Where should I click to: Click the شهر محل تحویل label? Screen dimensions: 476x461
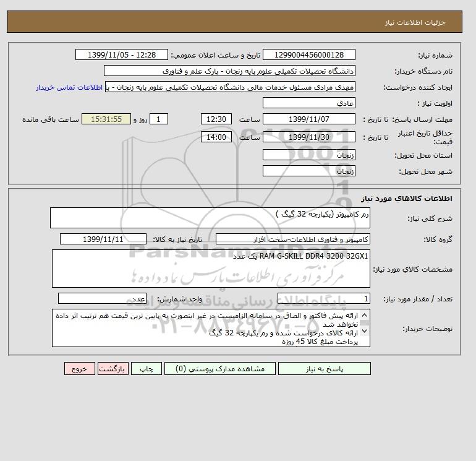pos(425,171)
